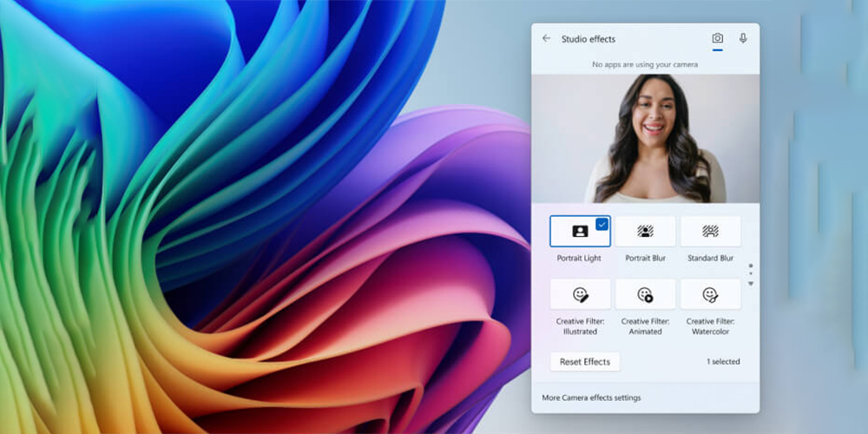Enable the Portrait Blur effect
The image size is (868, 434).
click(645, 231)
